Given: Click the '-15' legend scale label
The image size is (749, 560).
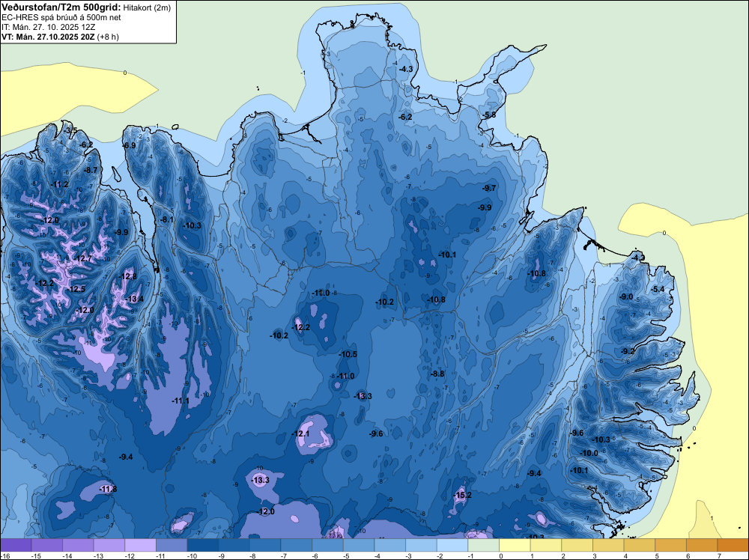Looking at the screenshot, I should click(35, 556).
